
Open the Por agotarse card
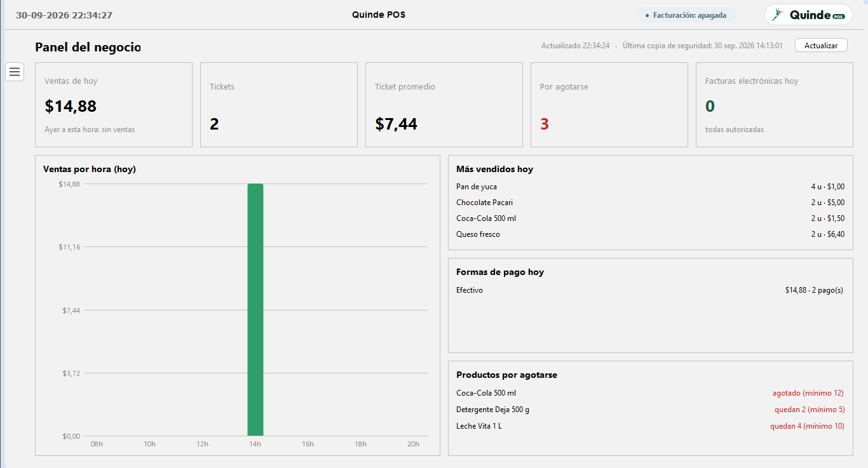(609, 105)
